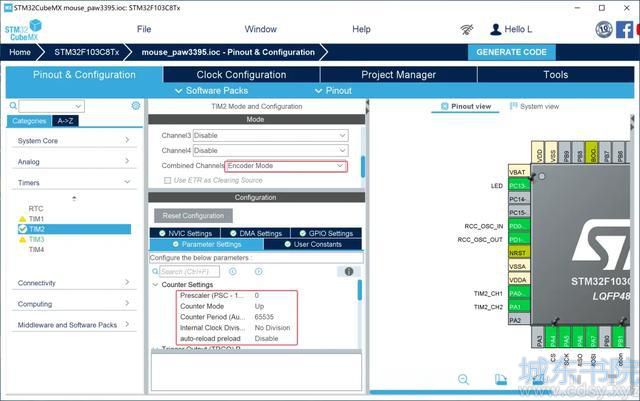The height and width of the screenshot is (401, 640).
Task: Expand Middleware and Software Packs category
Action: click(x=73, y=325)
